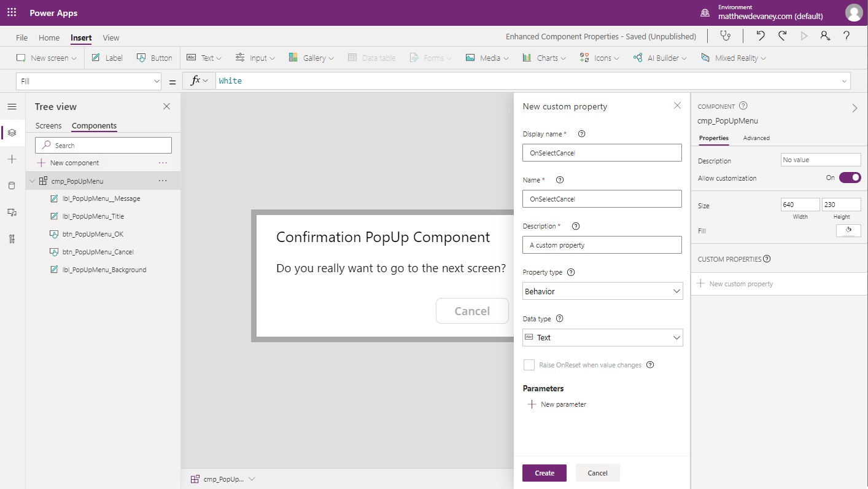Open the Property type dropdown showing Behavior
868x489 pixels.
pyautogui.click(x=602, y=291)
